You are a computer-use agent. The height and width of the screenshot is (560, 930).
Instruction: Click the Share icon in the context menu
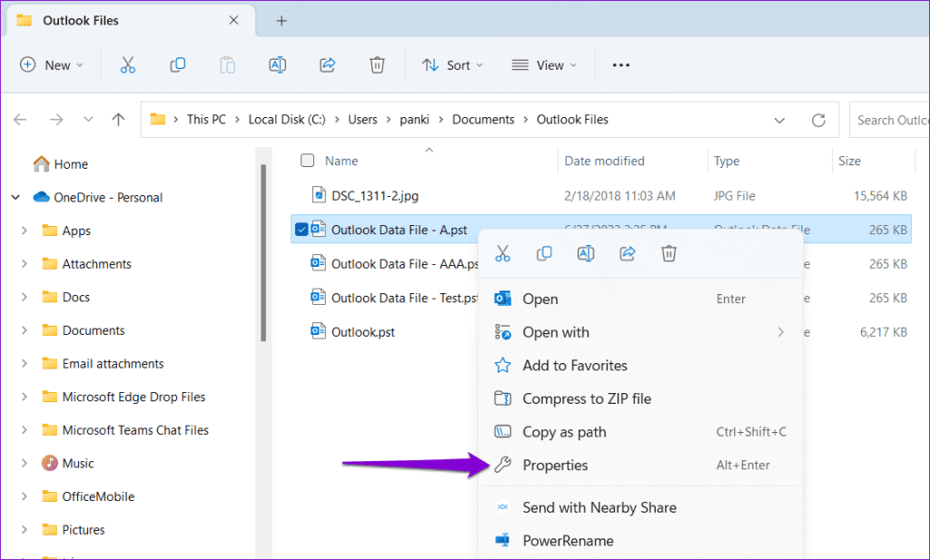pyautogui.click(x=627, y=253)
